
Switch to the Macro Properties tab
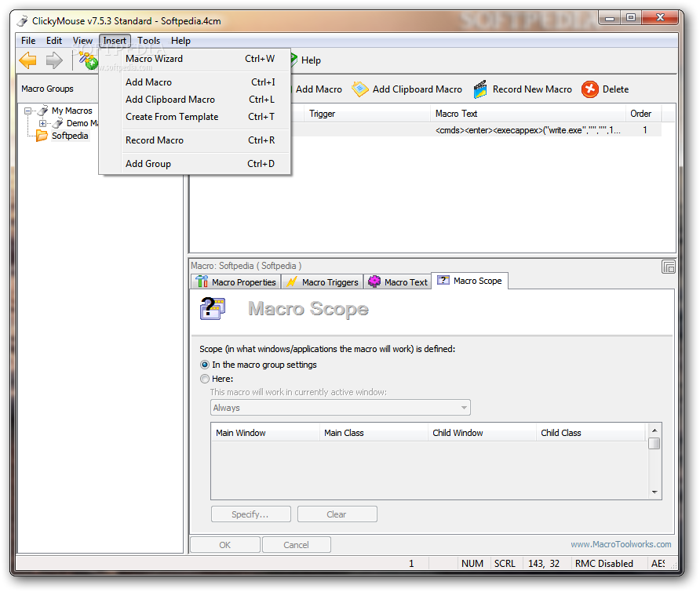(x=236, y=282)
